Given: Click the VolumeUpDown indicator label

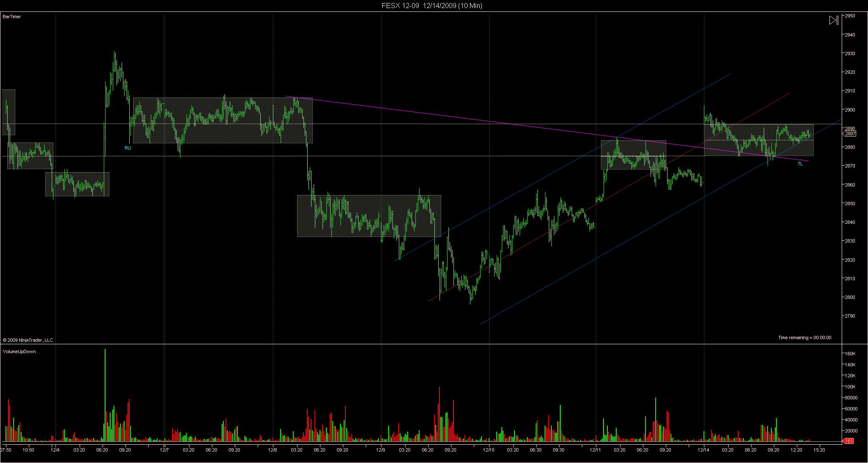Looking at the screenshot, I should pyautogui.click(x=19, y=351).
